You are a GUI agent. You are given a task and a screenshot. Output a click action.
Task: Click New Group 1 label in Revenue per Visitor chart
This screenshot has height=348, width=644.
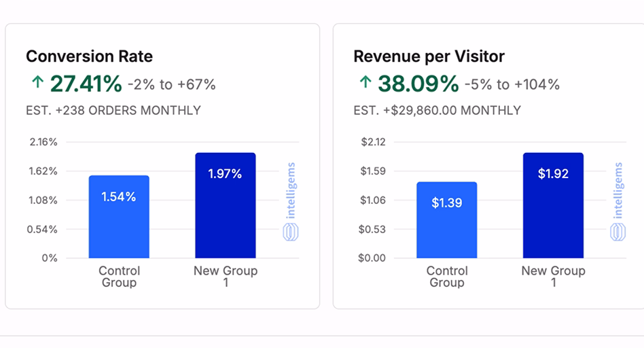553,277
